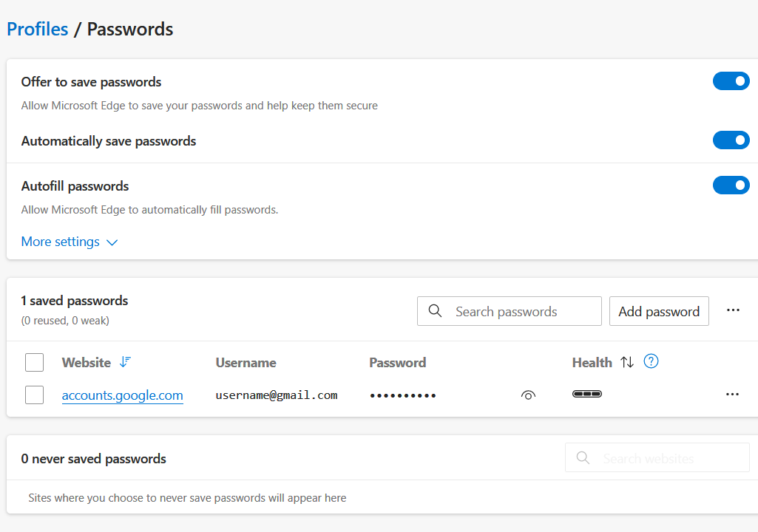The height and width of the screenshot is (532, 758).
Task: Toggle Autofill passwords switch
Action: coord(731,185)
